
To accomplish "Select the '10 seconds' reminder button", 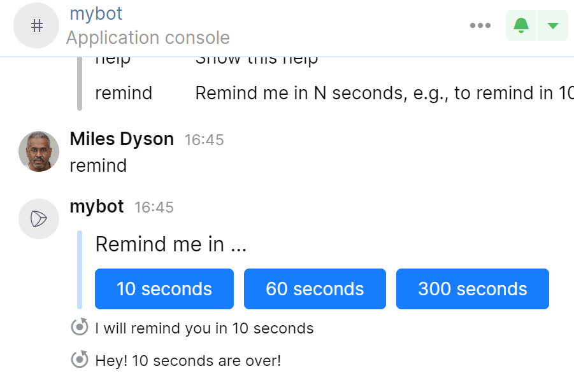I will [164, 289].
